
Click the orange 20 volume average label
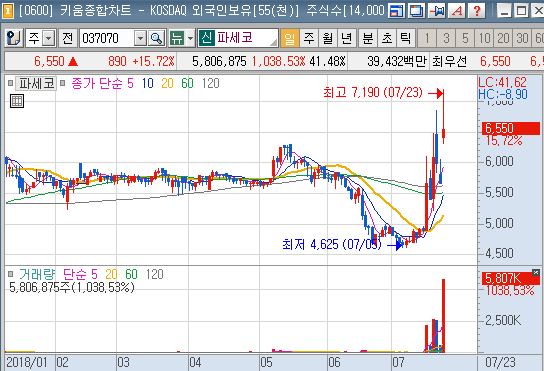click(x=111, y=274)
